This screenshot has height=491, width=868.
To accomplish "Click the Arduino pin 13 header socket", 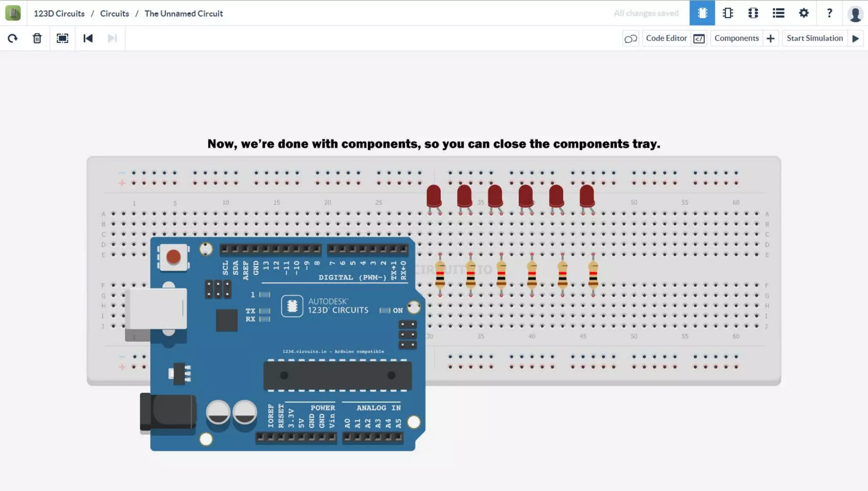I will (x=266, y=249).
